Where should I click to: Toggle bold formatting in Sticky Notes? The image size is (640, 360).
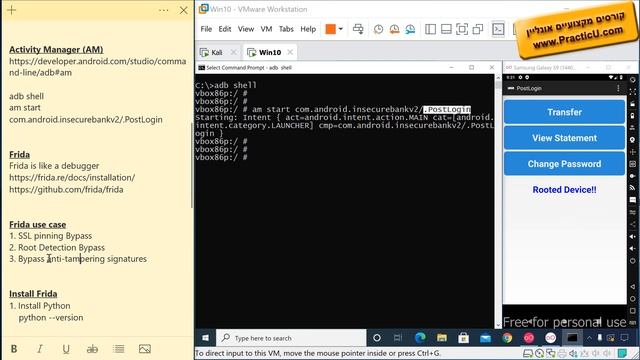point(14,349)
